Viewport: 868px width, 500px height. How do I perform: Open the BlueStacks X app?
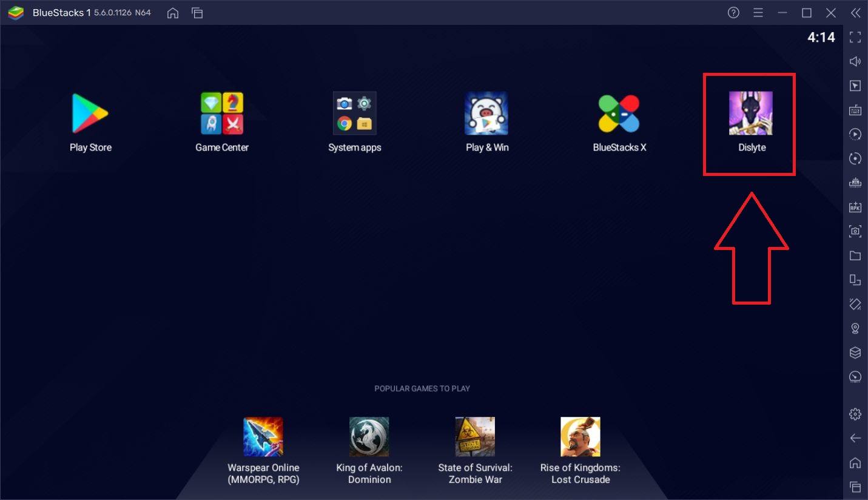pos(619,113)
